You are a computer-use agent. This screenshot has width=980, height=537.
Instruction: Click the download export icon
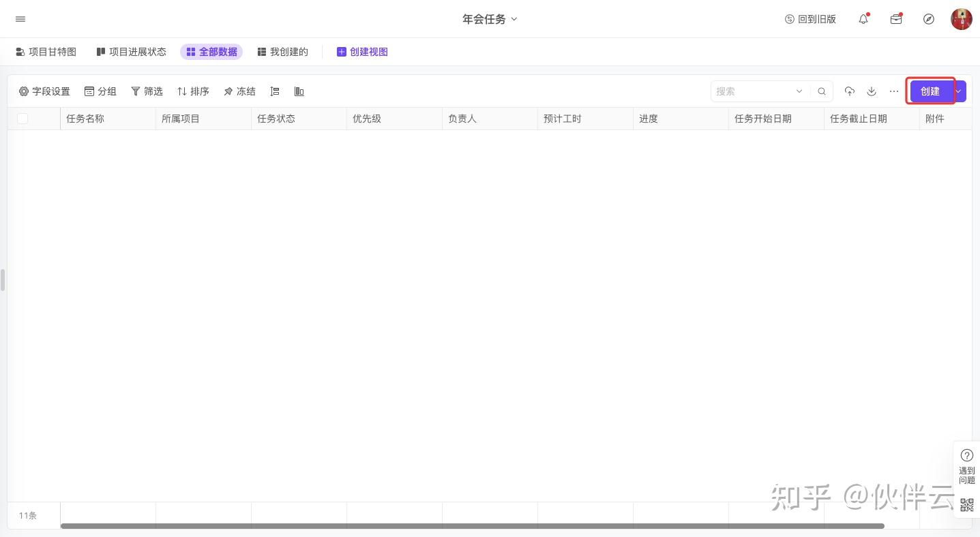872,91
